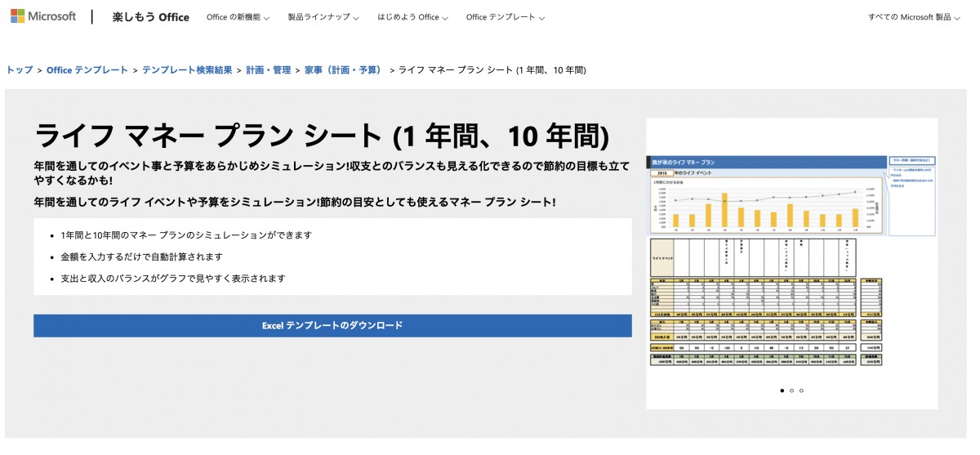Select the first carousel dot

(x=782, y=390)
